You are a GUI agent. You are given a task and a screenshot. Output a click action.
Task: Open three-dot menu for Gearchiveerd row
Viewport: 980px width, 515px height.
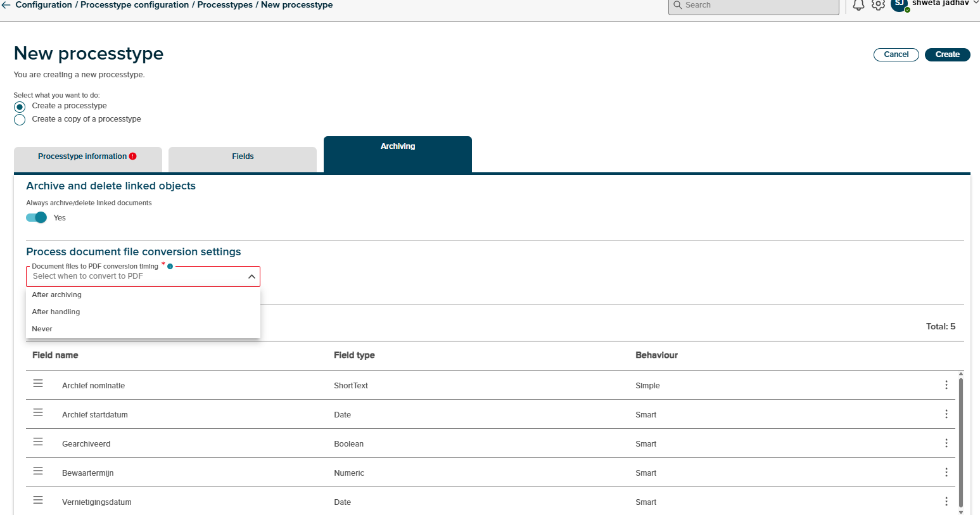(x=946, y=443)
